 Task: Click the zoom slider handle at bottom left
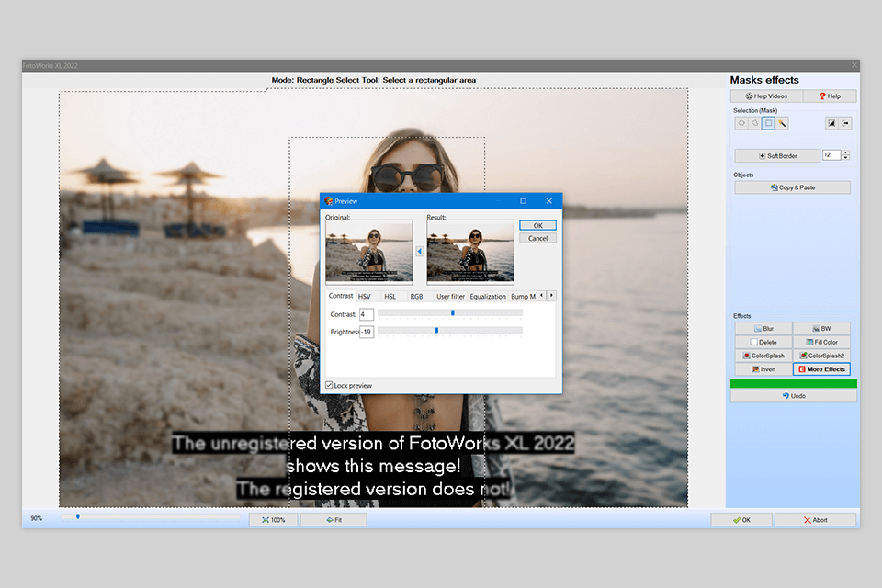pyautogui.click(x=78, y=516)
